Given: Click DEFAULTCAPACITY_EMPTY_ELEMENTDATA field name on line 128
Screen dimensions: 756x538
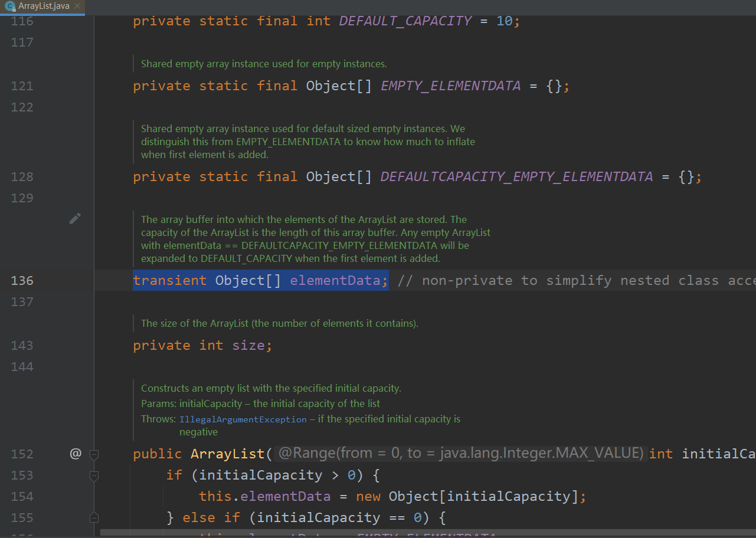Looking at the screenshot, I should click(517, 177).
